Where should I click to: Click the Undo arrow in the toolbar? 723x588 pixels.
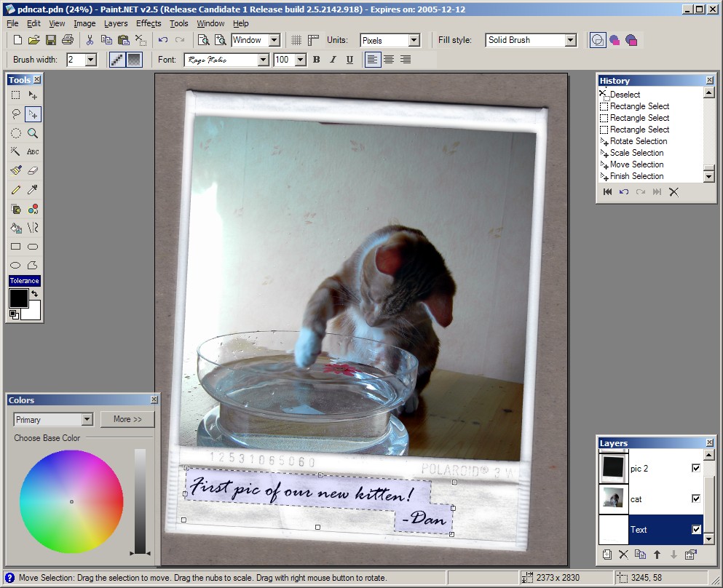[163, 40]
